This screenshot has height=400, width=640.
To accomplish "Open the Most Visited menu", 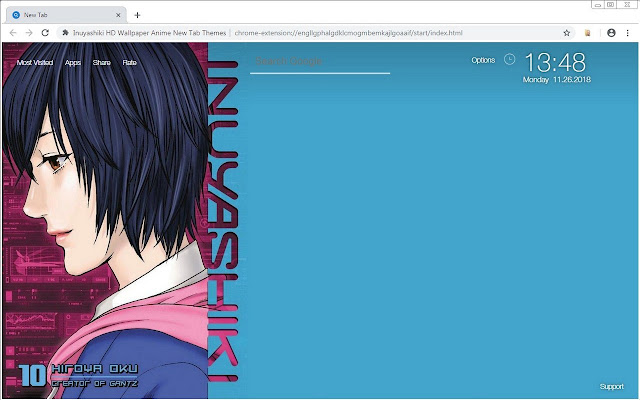I will tap(35, 62).
